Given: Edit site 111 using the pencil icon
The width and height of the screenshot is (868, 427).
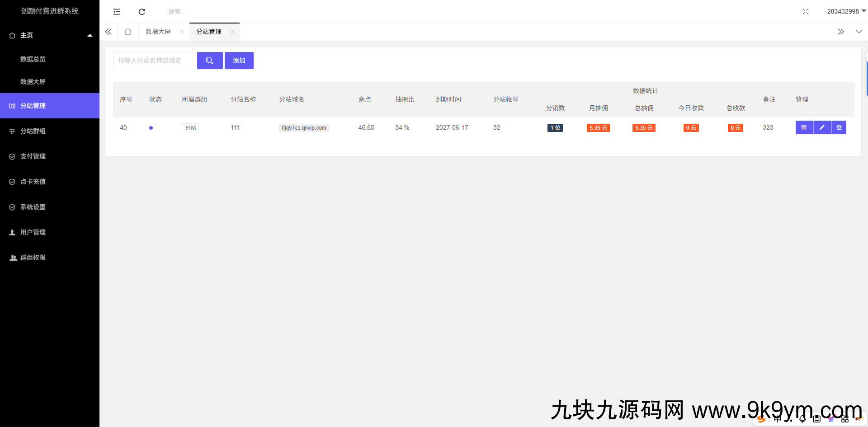Looking at the screenshot, I should [822, 127].
